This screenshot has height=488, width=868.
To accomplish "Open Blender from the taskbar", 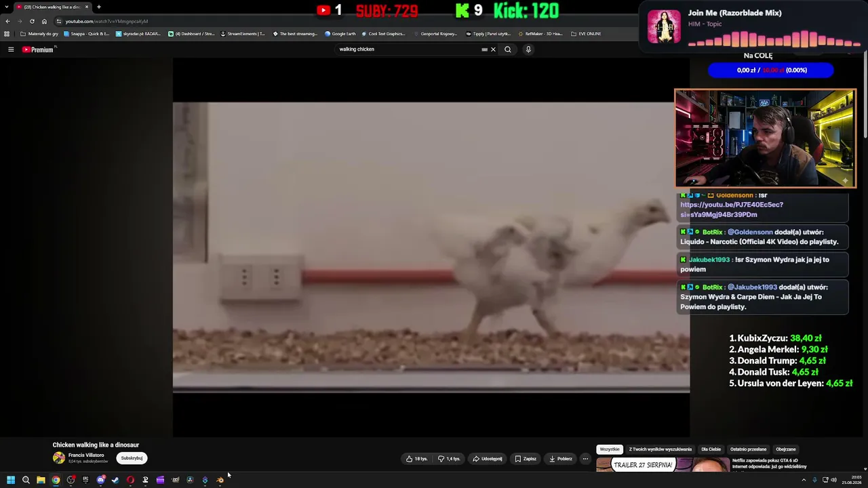I will pyautogui.click(x=220, y=480).
